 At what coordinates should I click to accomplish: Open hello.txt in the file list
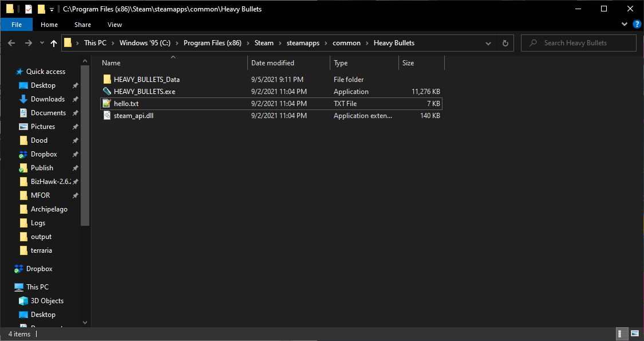(x=125, y=103)
